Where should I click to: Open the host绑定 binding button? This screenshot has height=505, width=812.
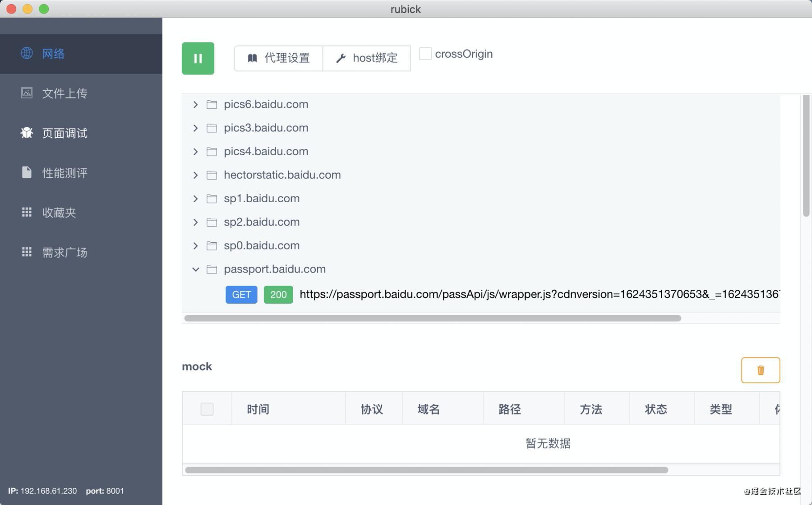pyautogui.click(x=367, y=58)
